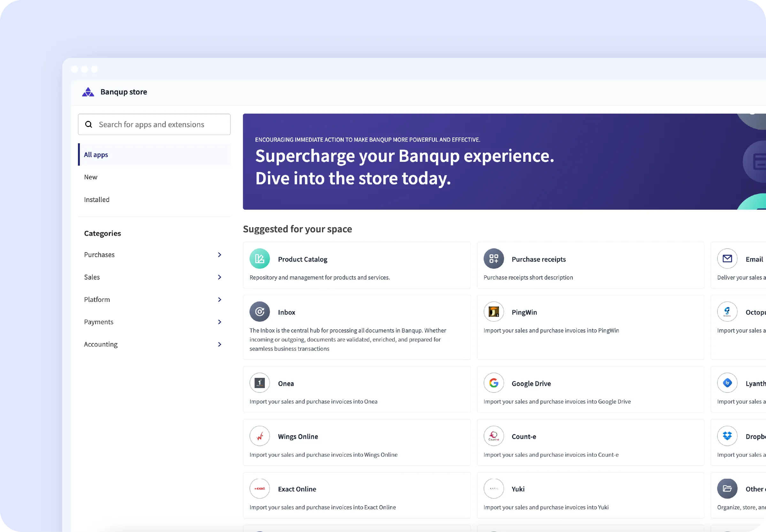Image resolution: width=766 pixels, height=532 pixels.
Task: Click "Import your sales and purchase invoices into Count-e"
Action: pos(551,455)
